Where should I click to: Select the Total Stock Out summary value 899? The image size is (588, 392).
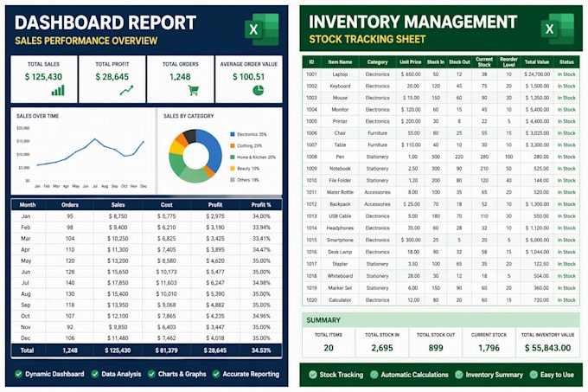[436, 348]
